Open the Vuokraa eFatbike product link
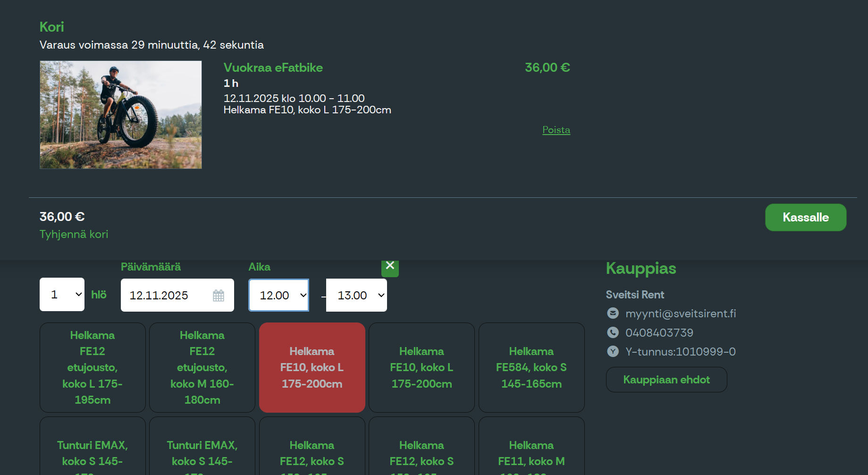This screenshot has height=475, width=868. pyautogui.click(x=273, y=68)
